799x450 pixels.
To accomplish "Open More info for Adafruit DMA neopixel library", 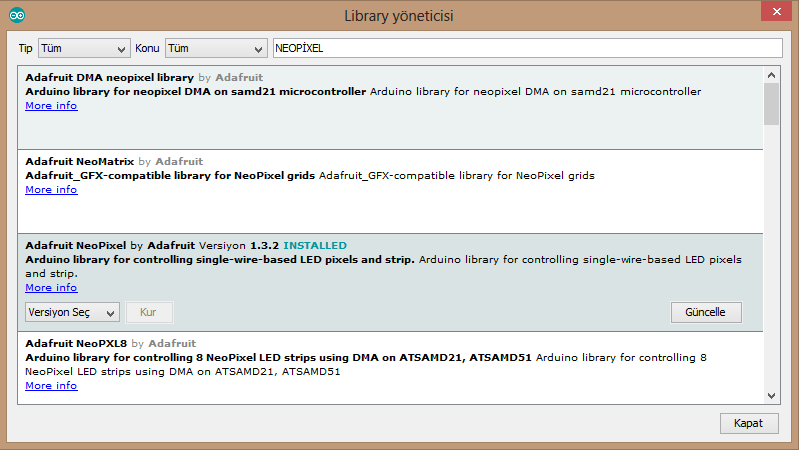I will [x=51, y=105].
